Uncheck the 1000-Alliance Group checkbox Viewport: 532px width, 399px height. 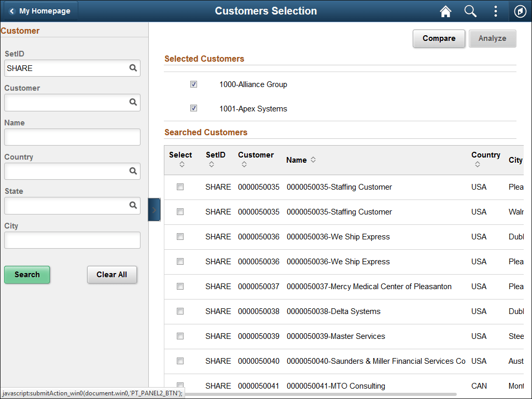click(193, 84)
